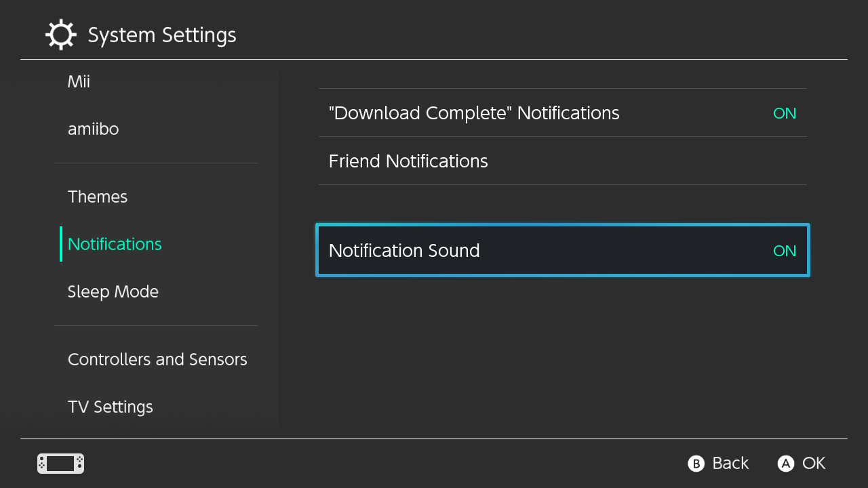Open the Mii settings section

coord(79,82)
